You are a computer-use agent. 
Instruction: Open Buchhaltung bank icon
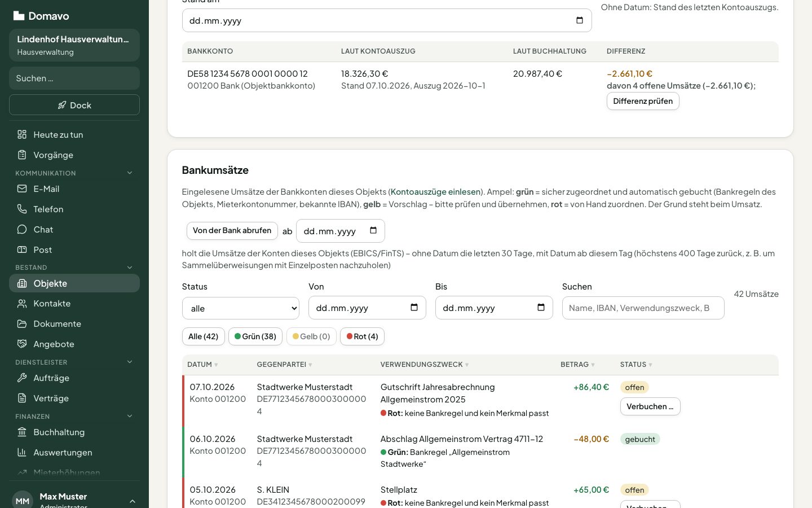(x=22, y=432)
